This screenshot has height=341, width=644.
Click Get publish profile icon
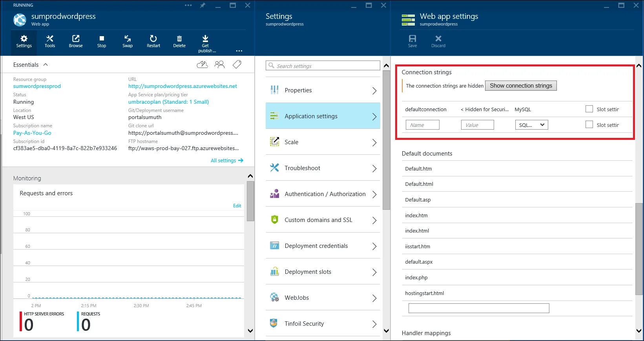click(205, 38)
